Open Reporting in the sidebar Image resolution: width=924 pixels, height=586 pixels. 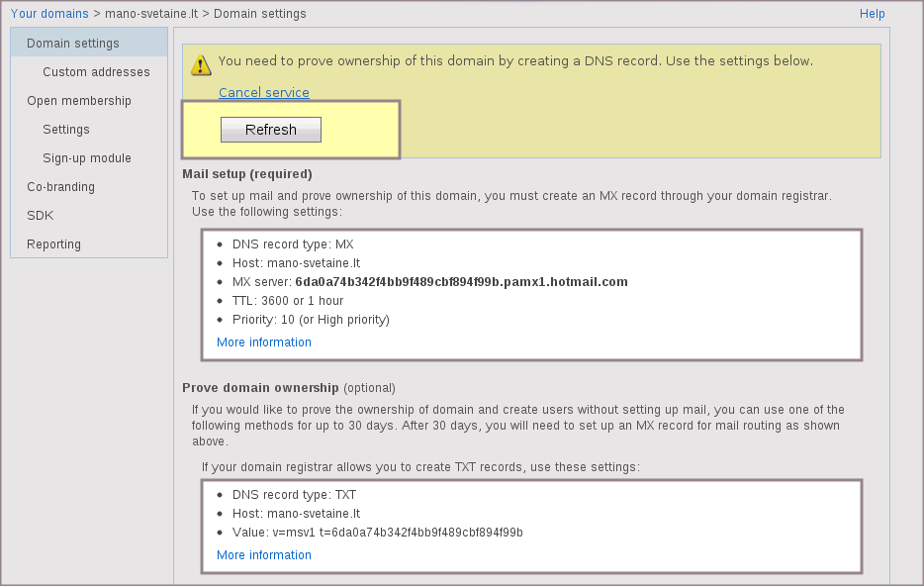[54, 244]
